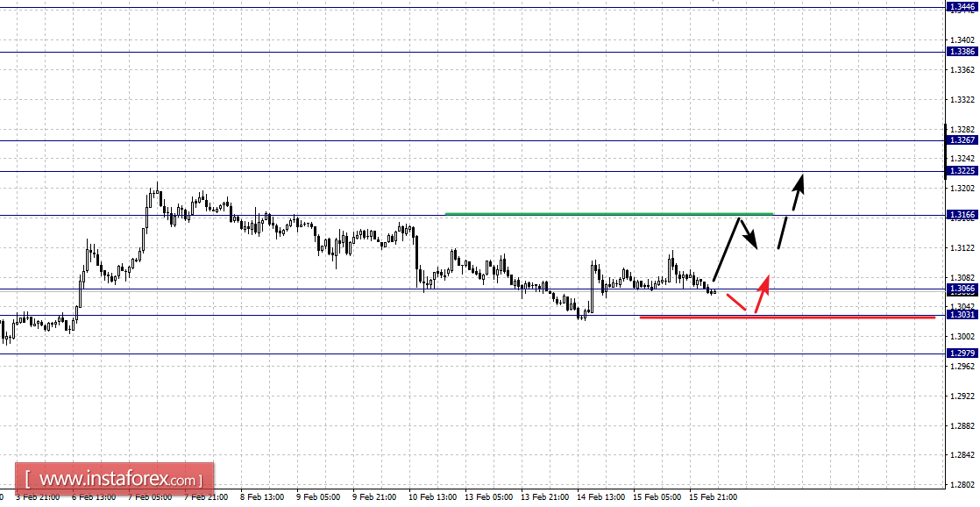Viewport: 980px width, 507px height.
Task: Select the 1.2962 axis price value
Action: click(962, 367)
